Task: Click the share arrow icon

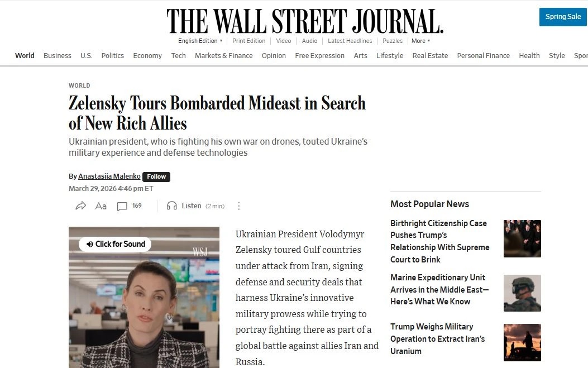Action: 81,206
